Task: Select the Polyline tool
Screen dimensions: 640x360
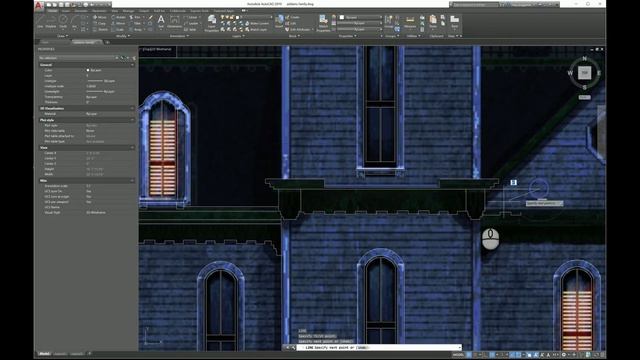Action: pyautogui.click(x=51, y=21)
